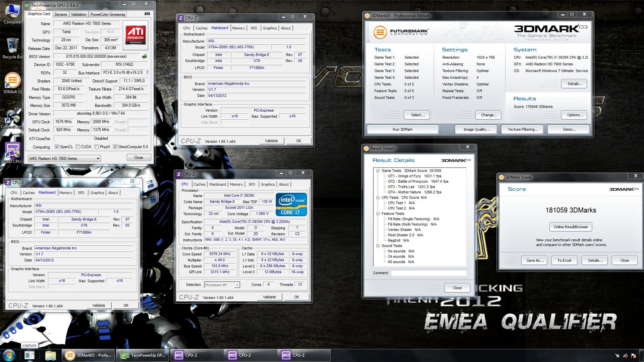Switch to the Validation tab in GPU-Z
The width and height of the screenshot is (644, 362).
[79, 14]
